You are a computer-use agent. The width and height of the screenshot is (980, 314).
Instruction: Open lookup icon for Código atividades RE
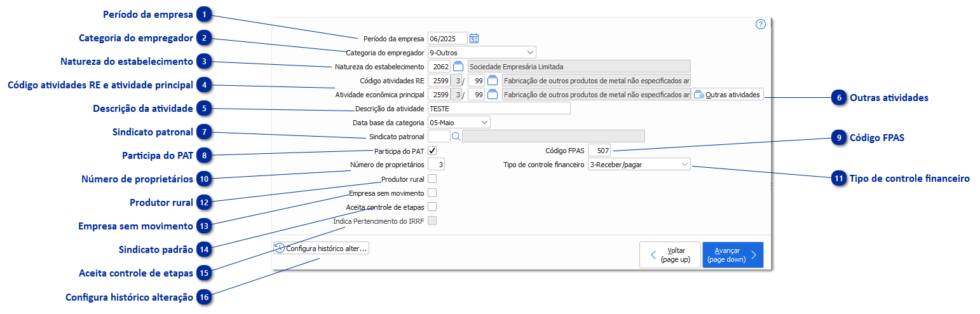coord(493,80)
